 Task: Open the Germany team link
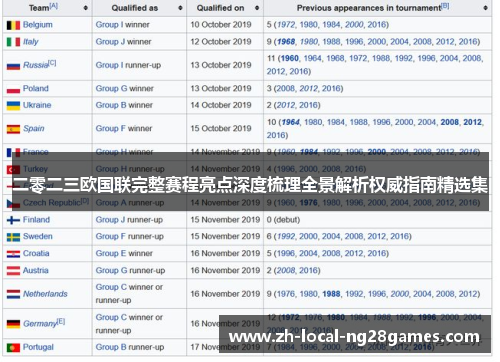tap(40, 324)
